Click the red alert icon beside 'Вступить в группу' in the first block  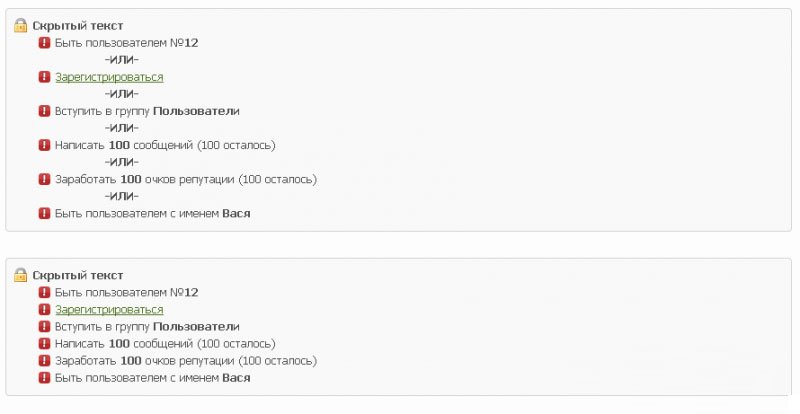coord(44,111)
